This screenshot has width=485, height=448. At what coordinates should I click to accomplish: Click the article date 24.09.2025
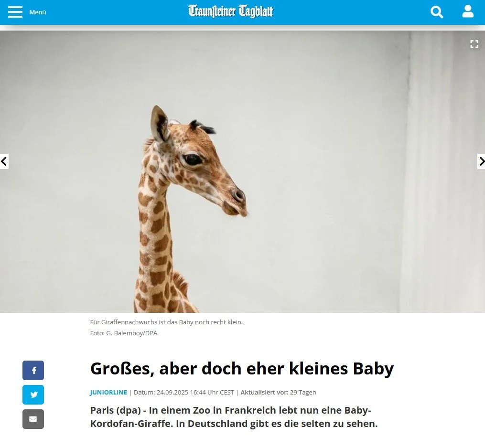tap(172, 392)
